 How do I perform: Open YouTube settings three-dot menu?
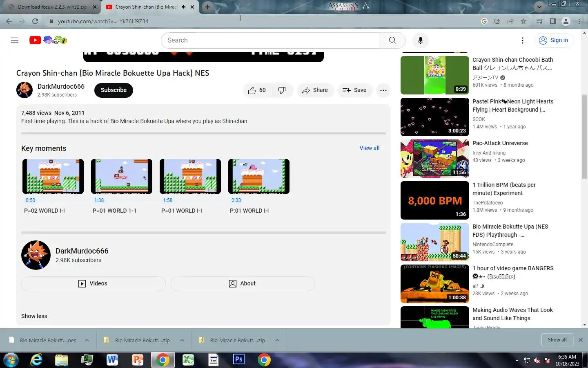coord(522,40)
